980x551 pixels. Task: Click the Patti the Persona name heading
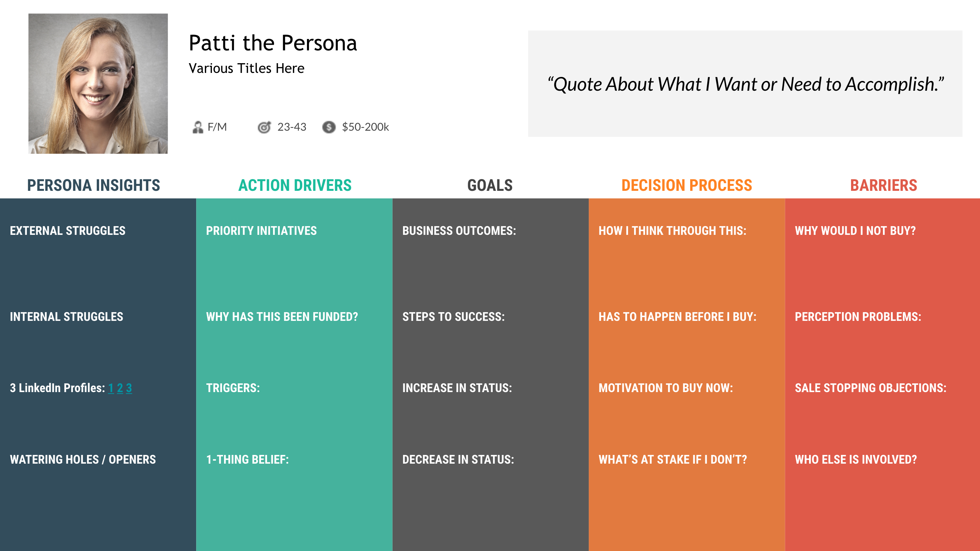pos(273,43)
